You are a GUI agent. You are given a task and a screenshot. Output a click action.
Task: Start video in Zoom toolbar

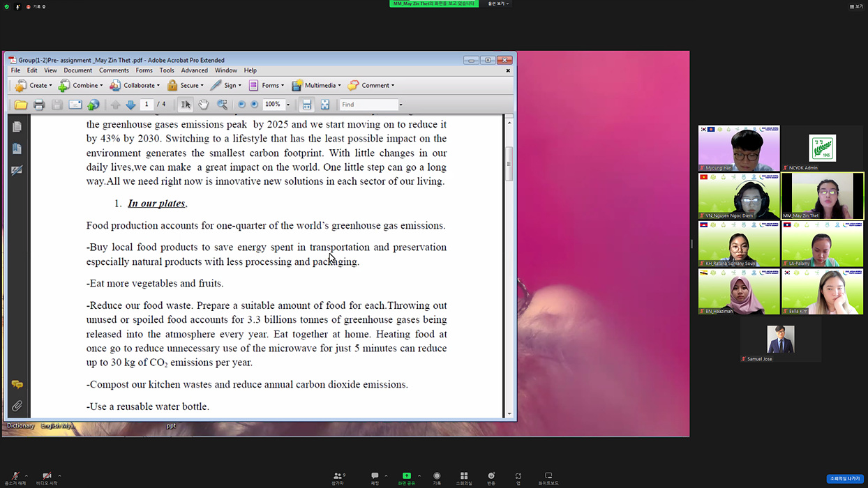[x=46, y=478]
